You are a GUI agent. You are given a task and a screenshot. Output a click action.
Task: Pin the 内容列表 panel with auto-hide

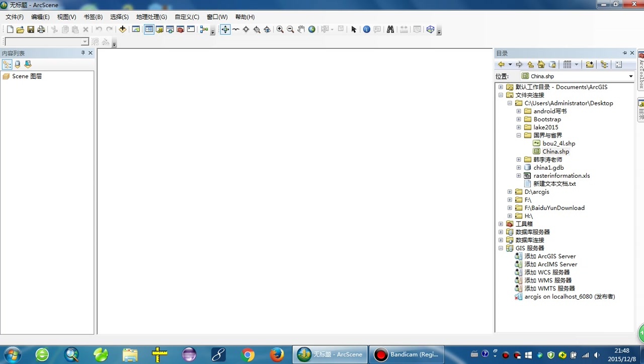coord(83,53)
